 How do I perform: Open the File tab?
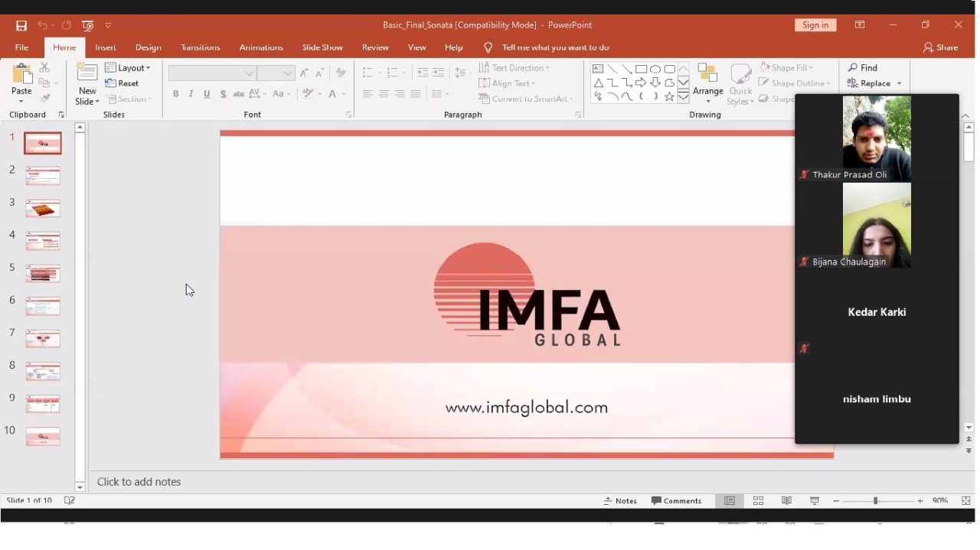point(21,47)
